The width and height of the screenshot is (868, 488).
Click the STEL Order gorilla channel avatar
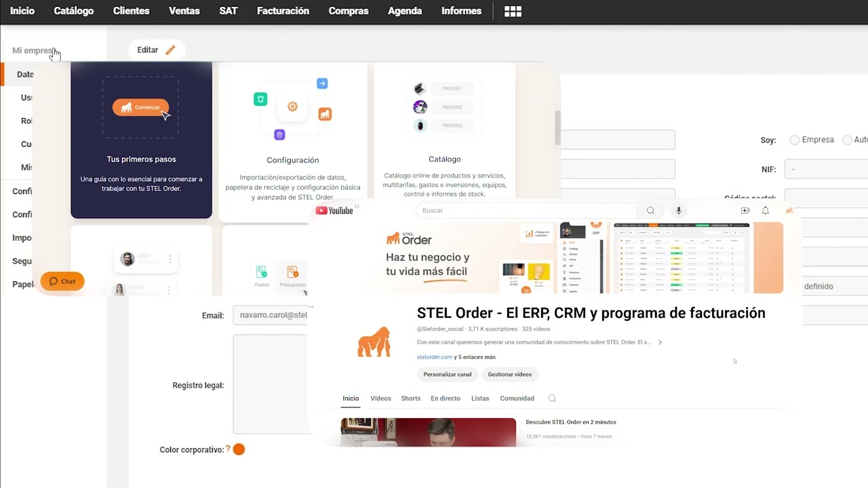coord(374,342)
